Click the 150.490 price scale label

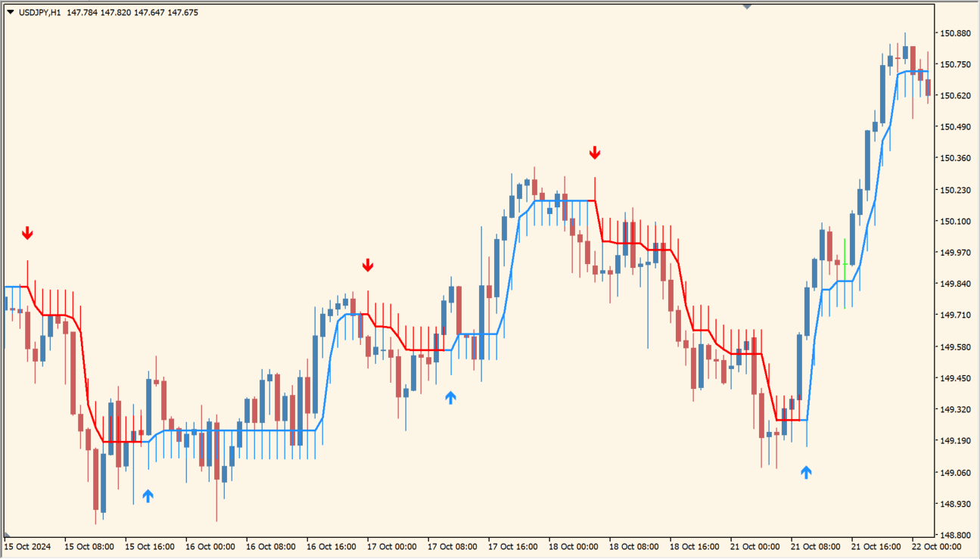(x=955, y=127)
